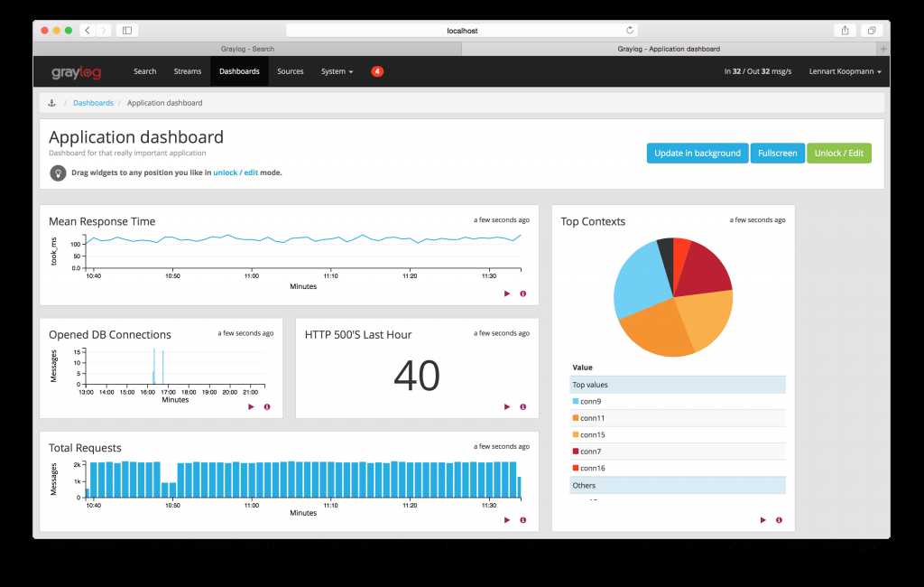924x587 pixels.
Task: Click the export icon beside the breadcrumb
Action: (x=51, y=102)
